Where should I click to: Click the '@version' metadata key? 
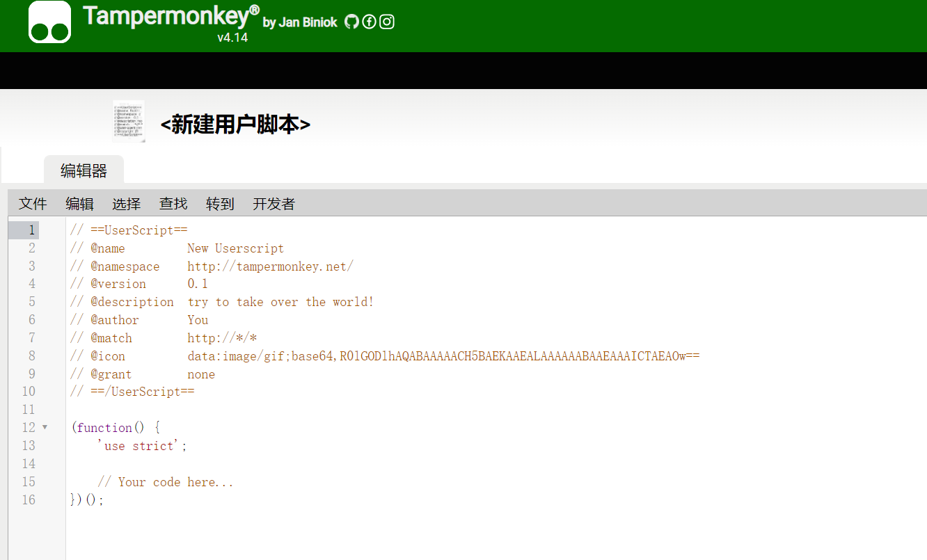pyautogui.click(x=118, y=284)
